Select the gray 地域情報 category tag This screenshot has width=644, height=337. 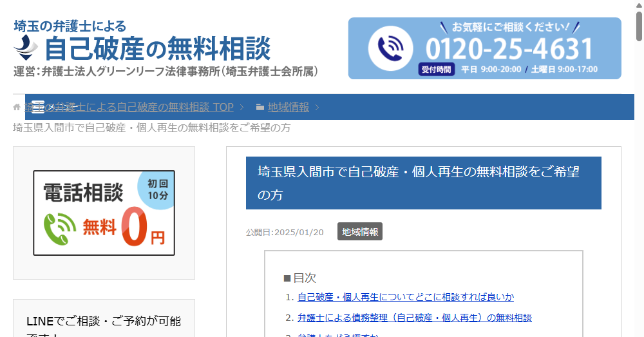click(360, 232)
